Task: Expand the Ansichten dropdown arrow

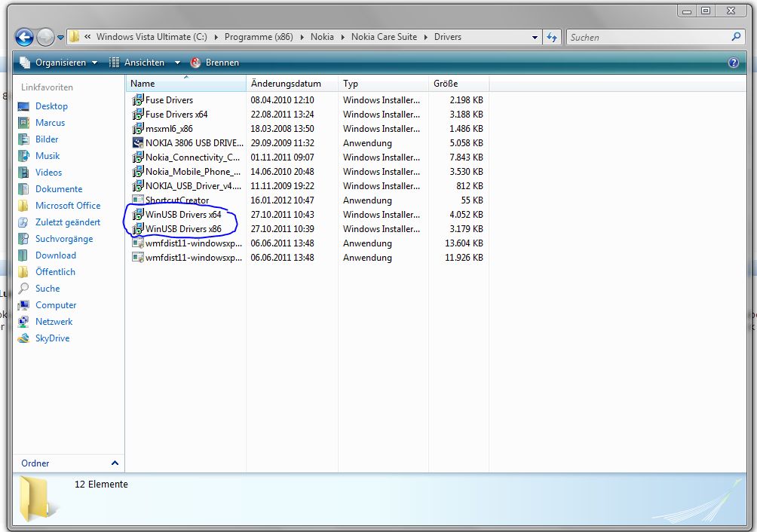Action: pyautogui.click(x=177, y=63)
